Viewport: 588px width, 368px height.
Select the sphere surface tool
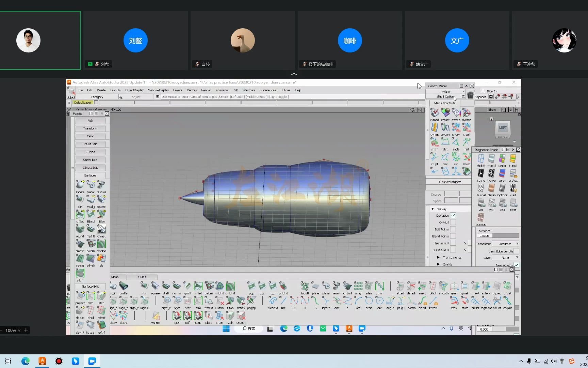pyautogui.click(x=80, y=185)
